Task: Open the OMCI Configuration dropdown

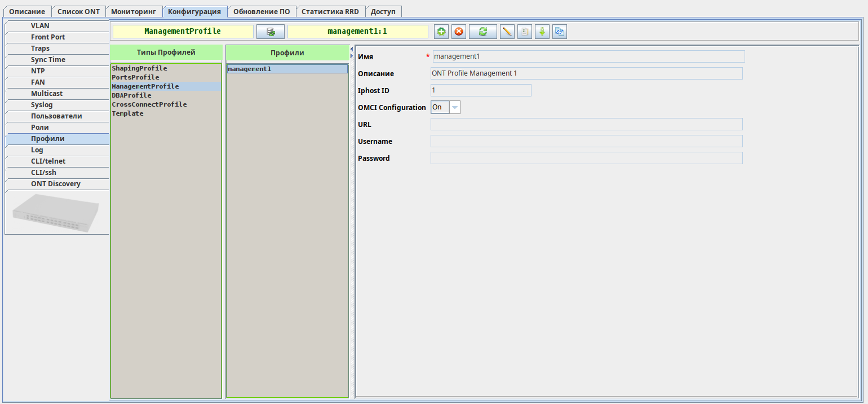Action: pyautogui.click(x=455, y=107)
